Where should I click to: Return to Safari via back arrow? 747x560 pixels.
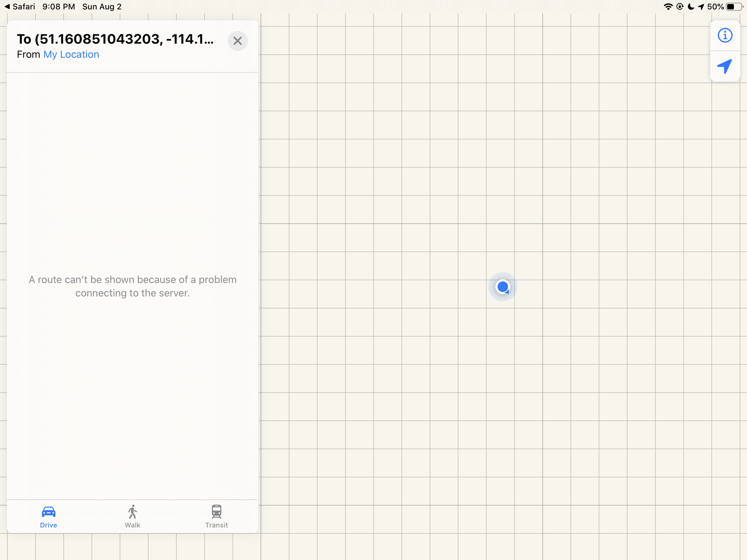19,7
